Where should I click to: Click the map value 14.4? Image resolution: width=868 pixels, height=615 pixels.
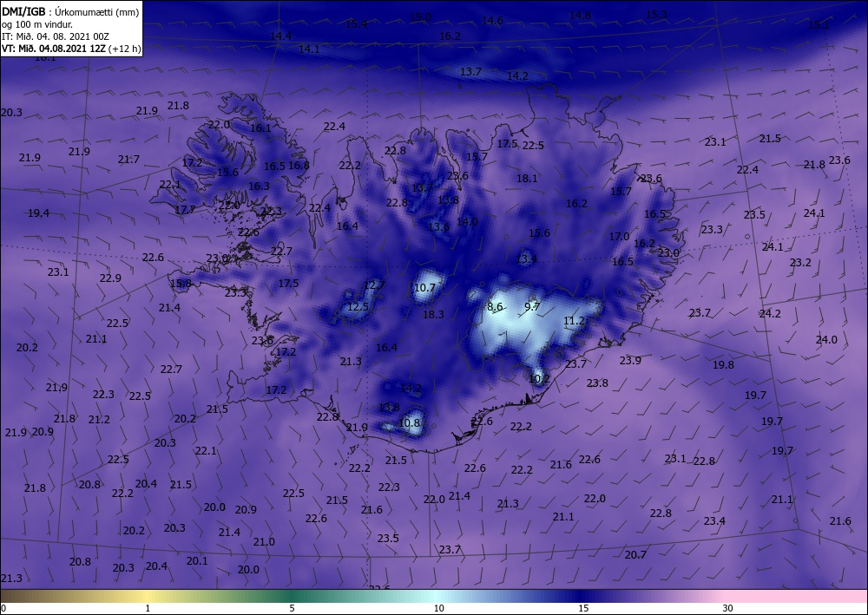tap(280, 36)
